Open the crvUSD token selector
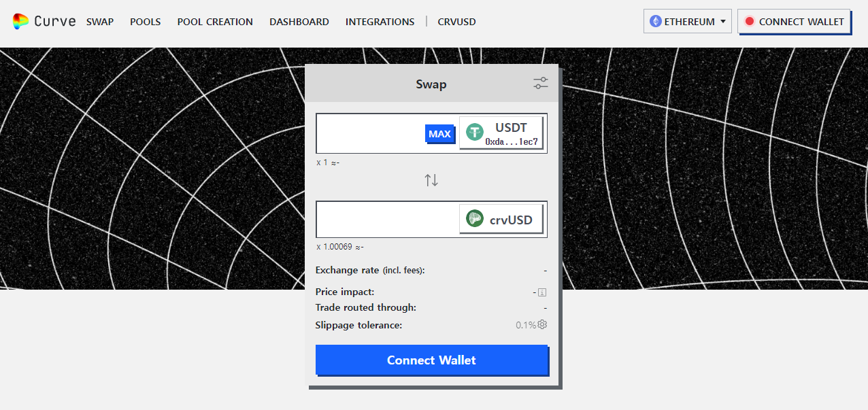Image resolution: width=868 pixels, height=410 pixels. [502, 219]
